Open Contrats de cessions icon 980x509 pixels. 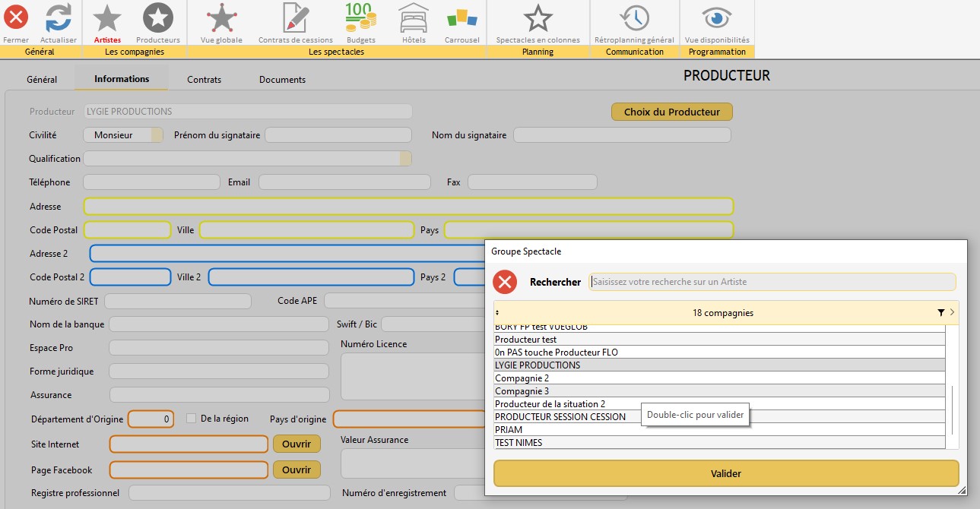click(x=295, y=18)
